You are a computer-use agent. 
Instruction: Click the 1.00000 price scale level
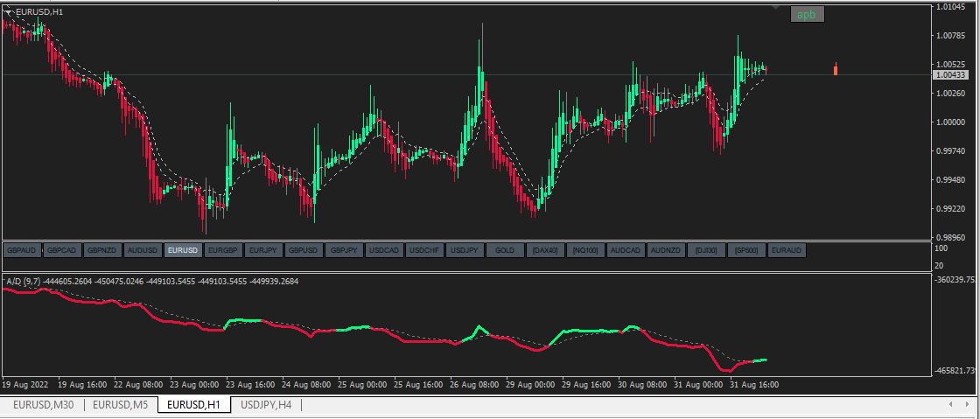[x=952, y=122]
